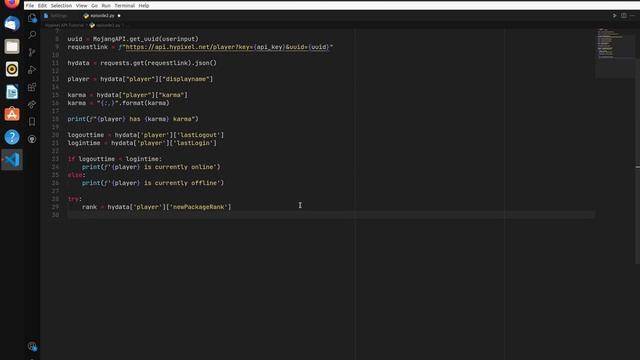Open the Terminal menu
The image size is (640, 360).
124,6
